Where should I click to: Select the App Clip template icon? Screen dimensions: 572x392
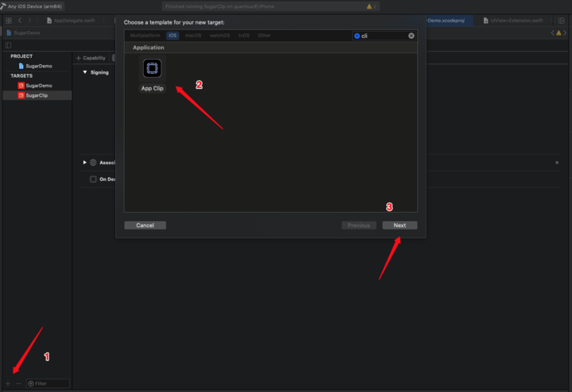tap(152, 68)
